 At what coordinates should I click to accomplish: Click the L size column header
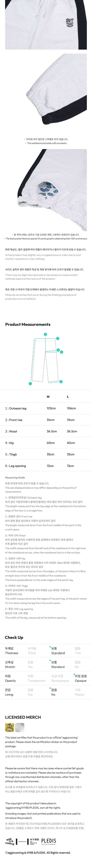pyautogui.click(x=68, y=397)
